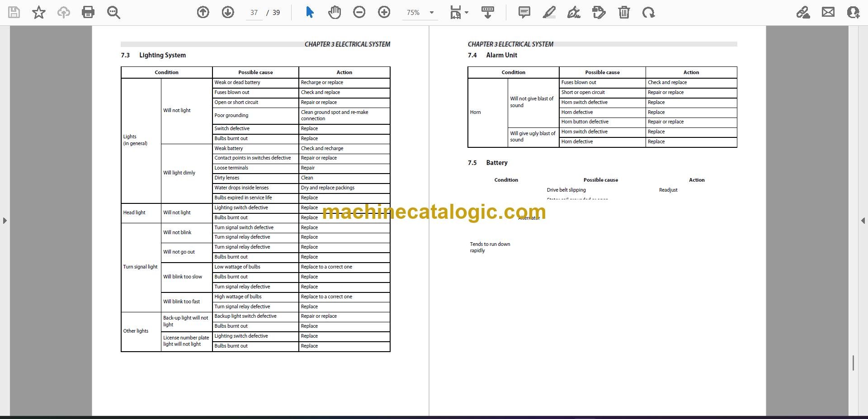Click the stamp tool icon

click(x=599, y=12)
